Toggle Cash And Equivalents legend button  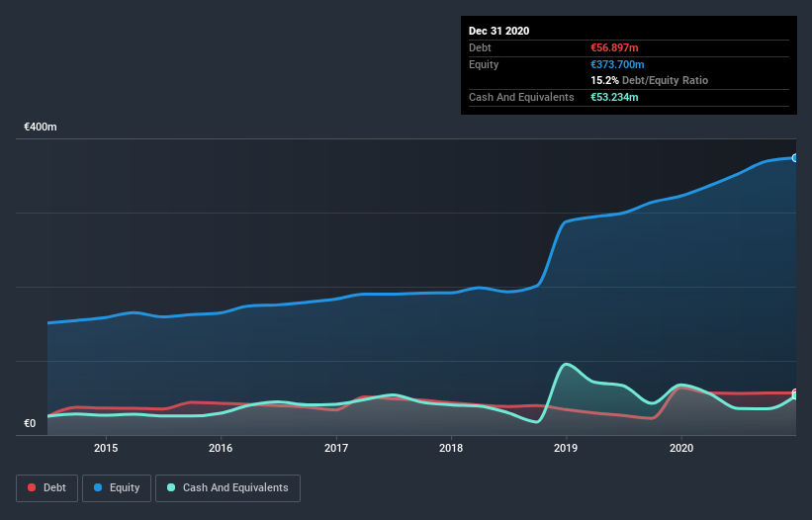point(227,488)
